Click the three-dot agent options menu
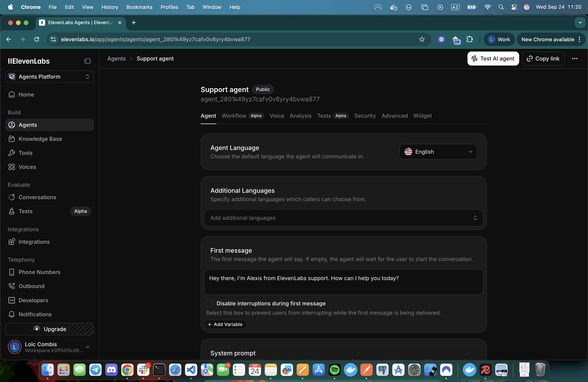Viewport: 588px width, 382px height. coord(574,59)
